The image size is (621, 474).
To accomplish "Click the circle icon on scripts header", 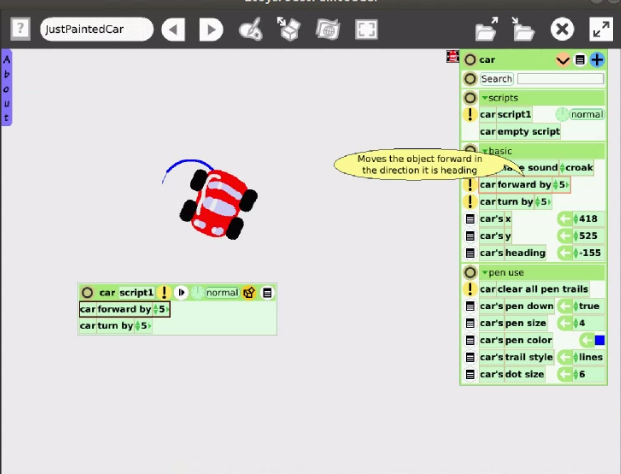I will [x=470, y=97].
